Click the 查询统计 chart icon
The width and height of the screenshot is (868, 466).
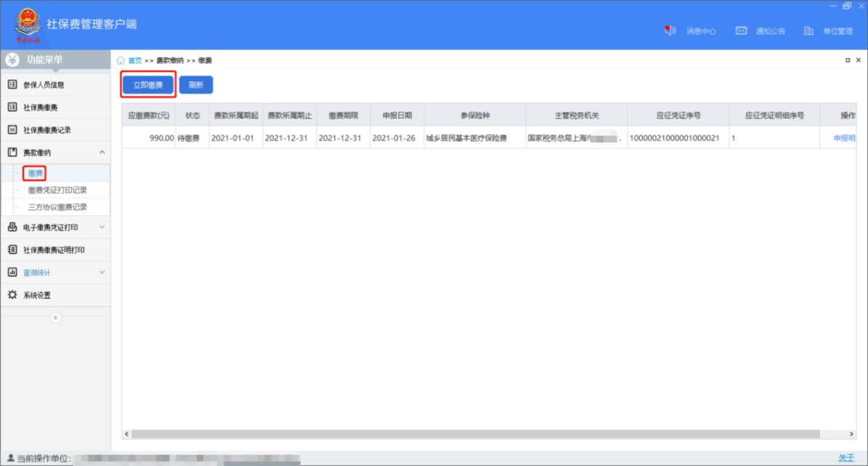point(12,273)
